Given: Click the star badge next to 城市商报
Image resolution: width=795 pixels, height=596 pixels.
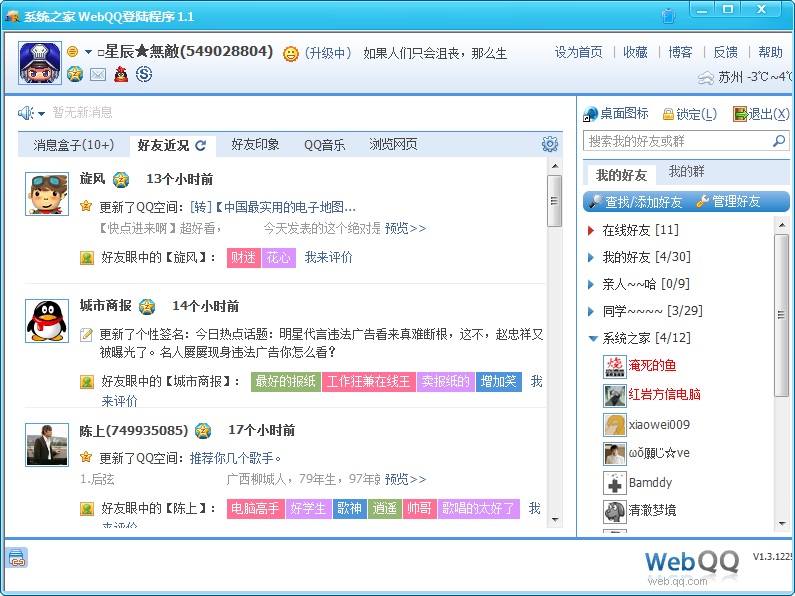Looking at the screenshot, I should click(147, 306).
